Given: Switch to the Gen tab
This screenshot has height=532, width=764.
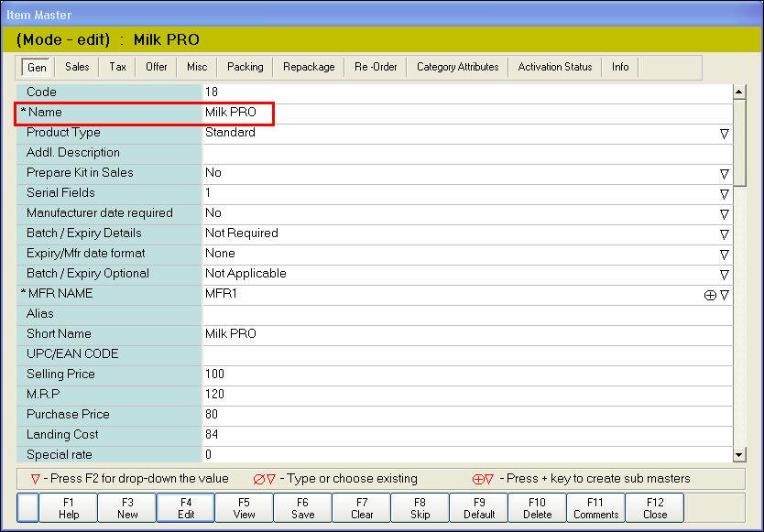Looking at the screenshot, I should coord(37,67).
